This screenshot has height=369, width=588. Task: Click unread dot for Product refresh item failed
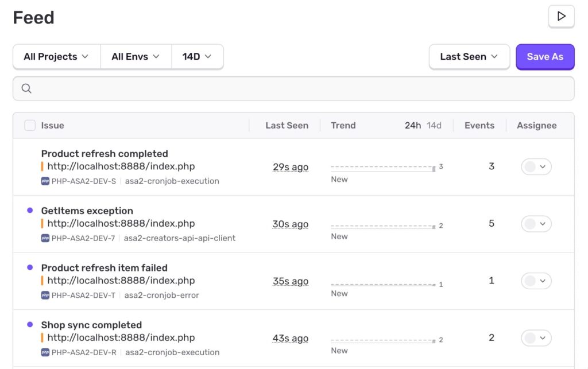30,267
